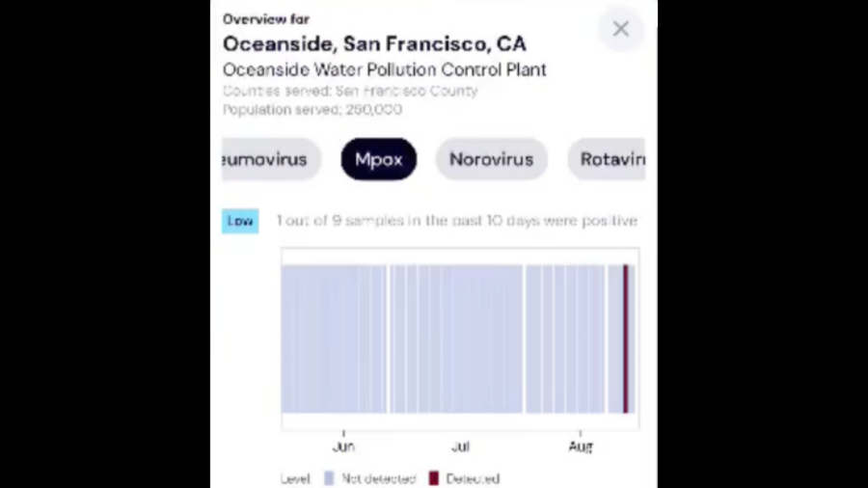The height and width of the screenshot is (488, 868).
Task: Click the Jul axis label
Action: click(x=461, y=447)
